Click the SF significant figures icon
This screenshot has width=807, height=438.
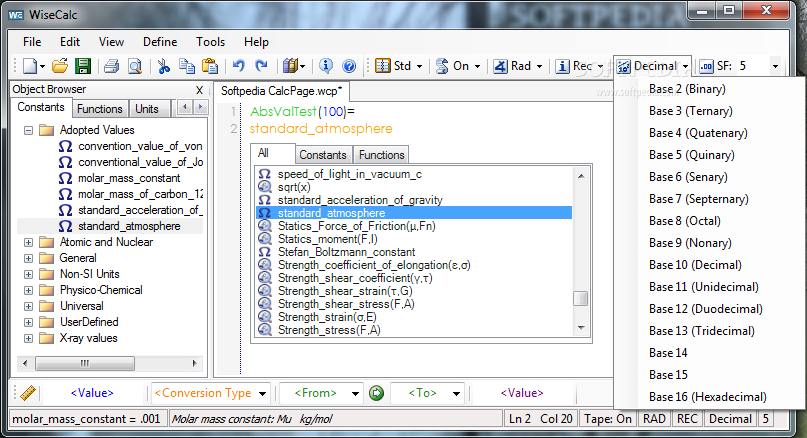pos(706,66)
